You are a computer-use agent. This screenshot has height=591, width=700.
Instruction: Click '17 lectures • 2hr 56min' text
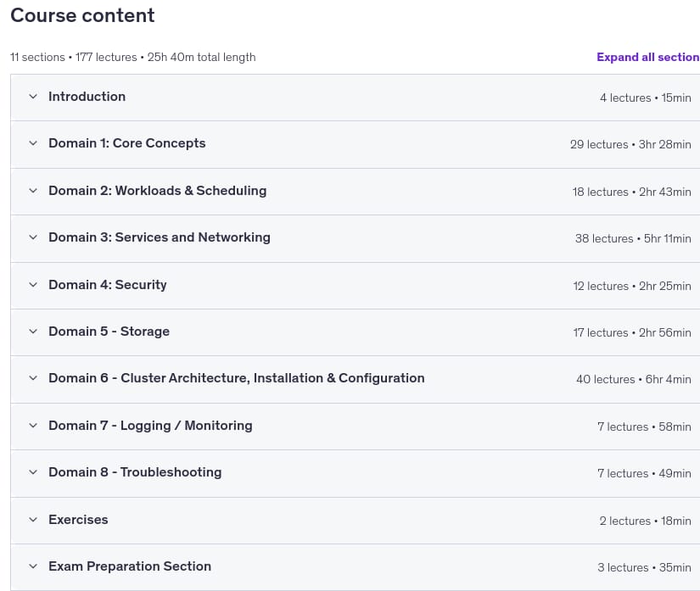(x=632, y=332)
